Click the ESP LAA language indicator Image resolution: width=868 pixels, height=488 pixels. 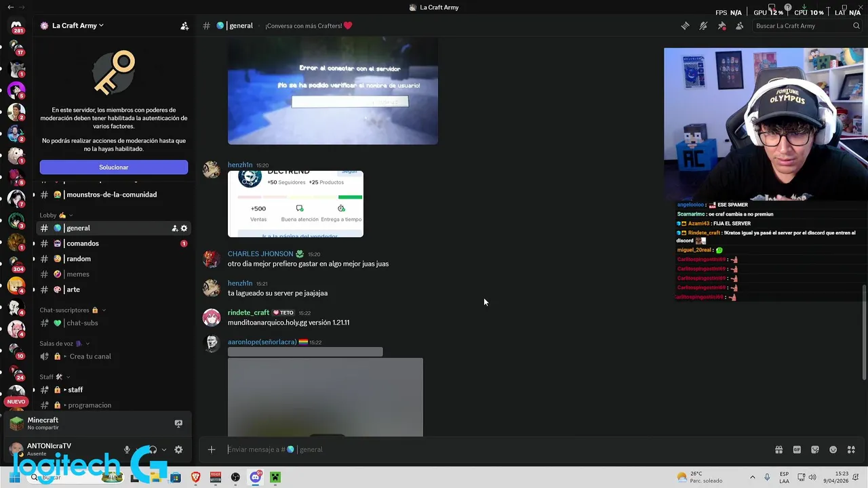click(784, 477)
